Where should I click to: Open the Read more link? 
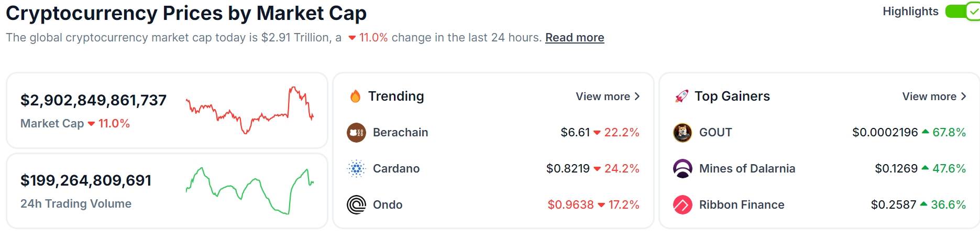[x=575, y=38]
